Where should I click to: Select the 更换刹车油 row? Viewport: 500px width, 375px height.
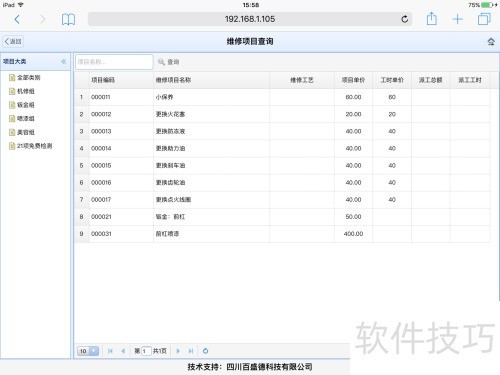tap(282, 165)
